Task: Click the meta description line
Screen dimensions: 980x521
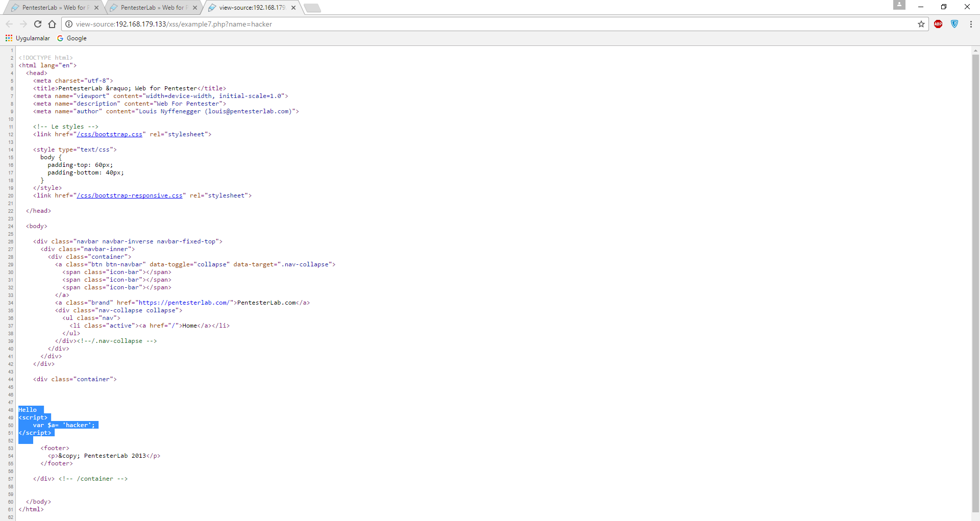Action: point(130,104)
